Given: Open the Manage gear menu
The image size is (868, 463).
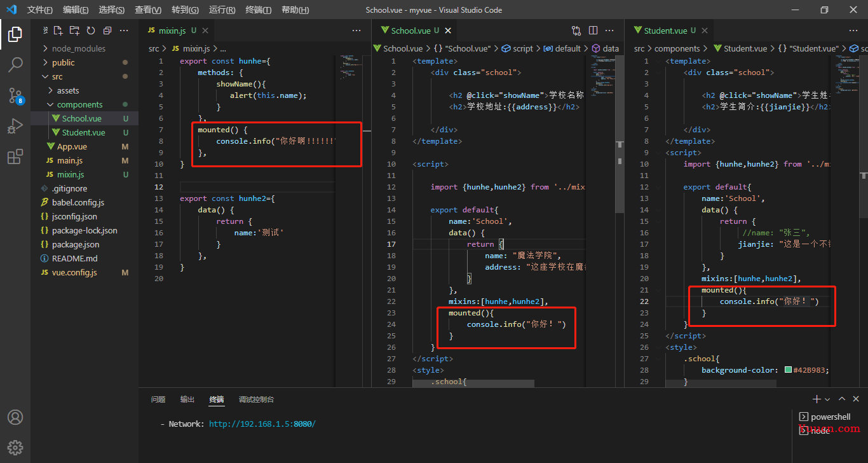Looking at the screenshot, I should (x=15, y=447).
